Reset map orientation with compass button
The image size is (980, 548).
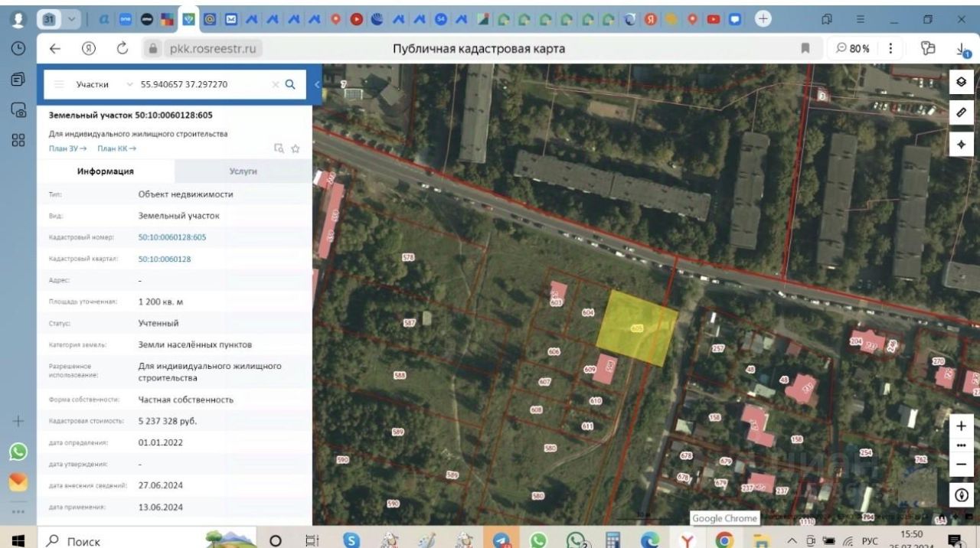pos(962,495)
